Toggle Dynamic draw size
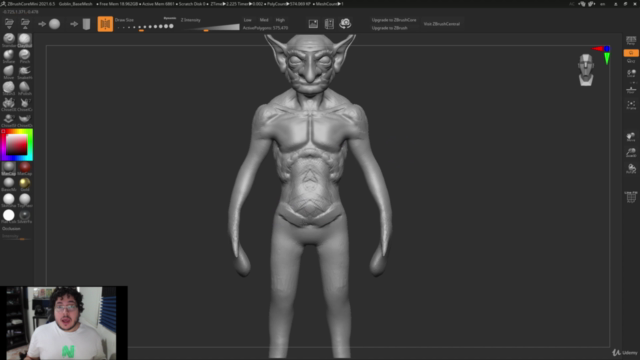640x360 pixels. coord(169,18)
